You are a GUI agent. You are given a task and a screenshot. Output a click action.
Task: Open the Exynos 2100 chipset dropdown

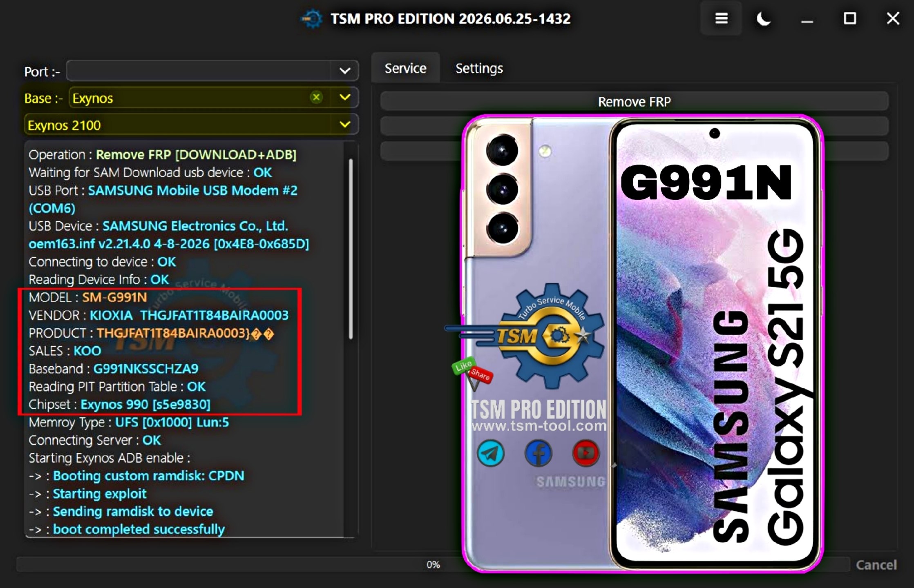tap(192, 125)
